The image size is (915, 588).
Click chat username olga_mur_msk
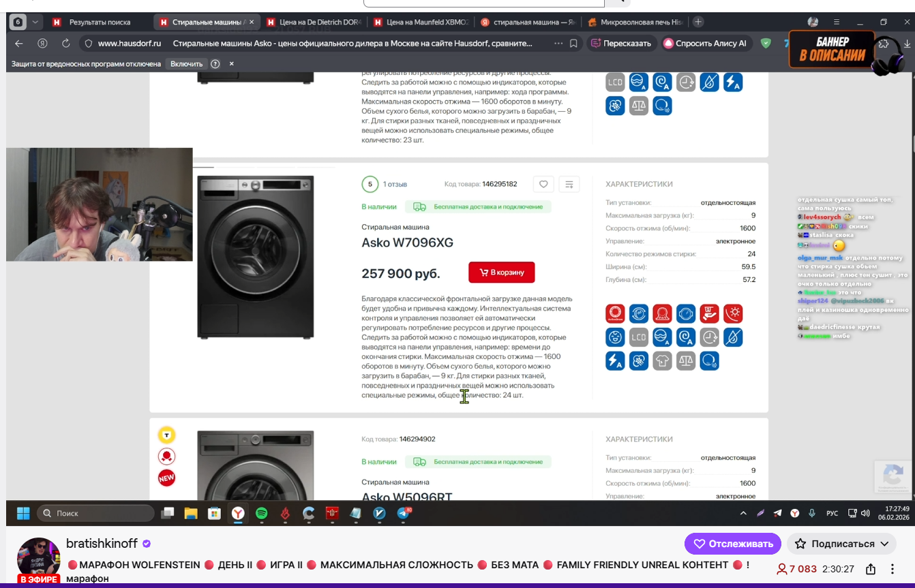click(x=820, y=258)
